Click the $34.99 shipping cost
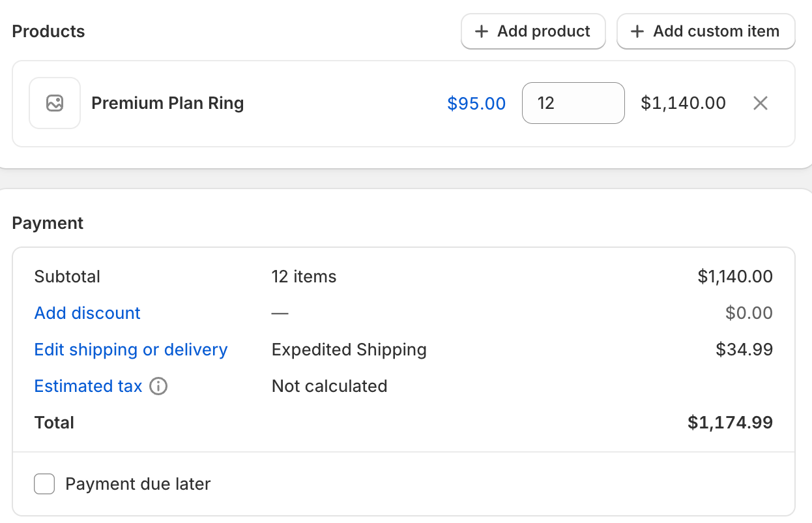 click(x=744, y=350)
